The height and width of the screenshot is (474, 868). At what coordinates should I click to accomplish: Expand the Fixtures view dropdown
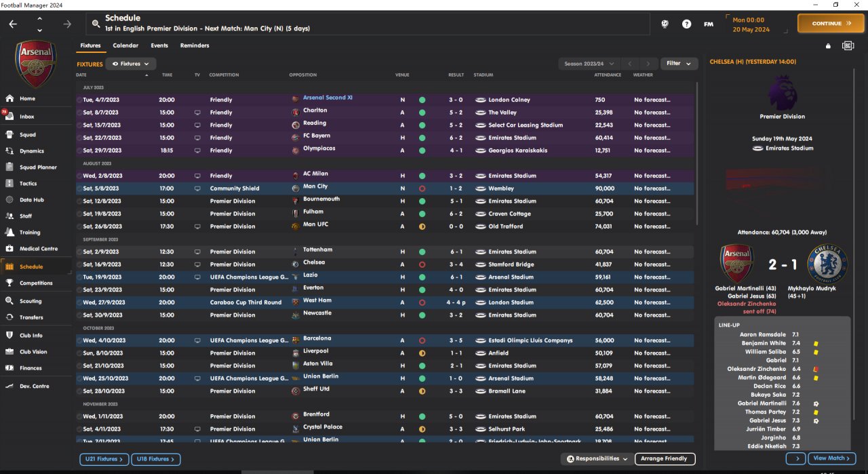(131, 64)
